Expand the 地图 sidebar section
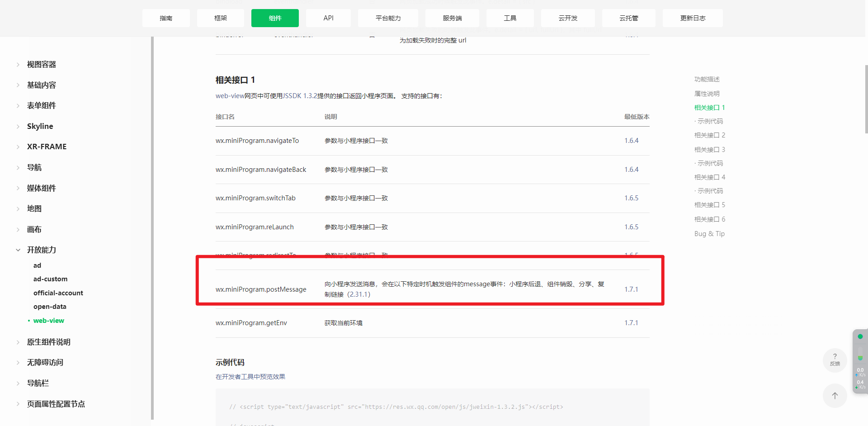Image resolution: width=868 pixels, height=426 pixels. tap(34, 208)
